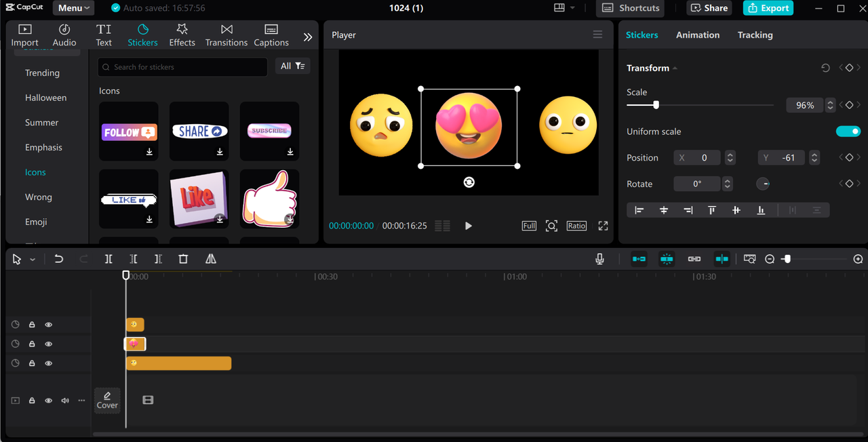The height and width of the screenshot is (442, 868).
Task: Open the layout dropdown in the title bar
Action: point(564,8)
